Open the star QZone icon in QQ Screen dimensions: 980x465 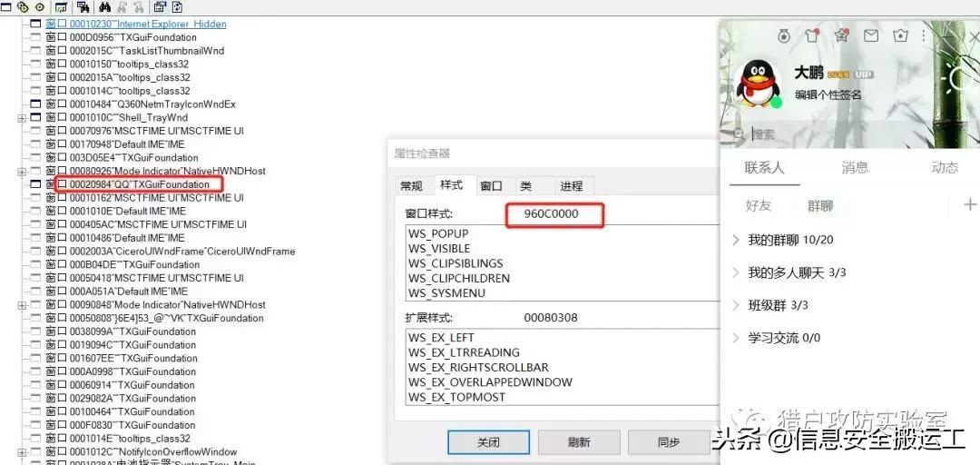click(842, 35)
